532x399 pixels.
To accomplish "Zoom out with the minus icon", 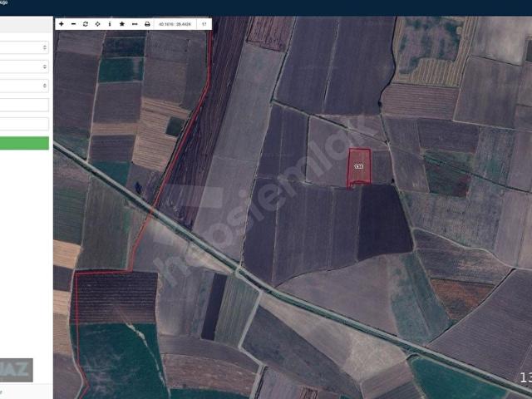I will tap(74, 24).
